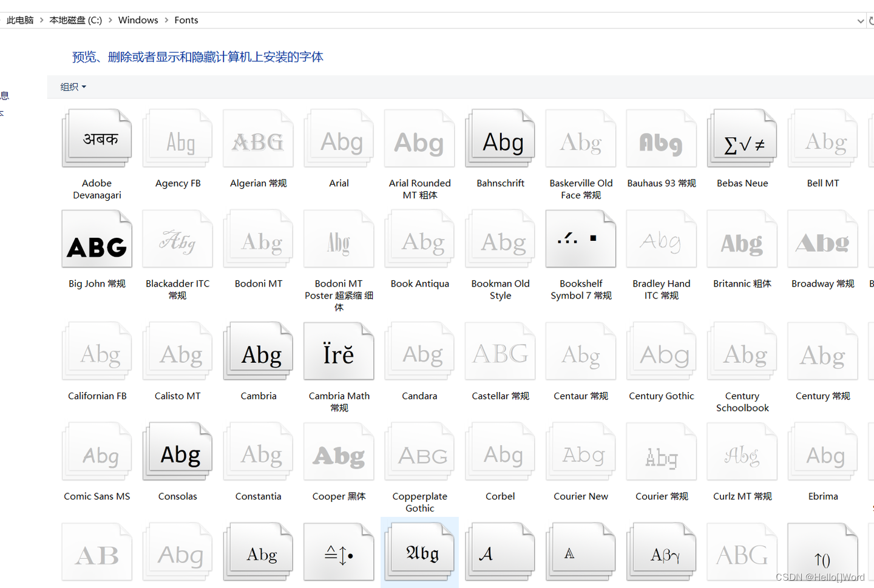Select Century Schoolbook font icon
874x588 pixels.
point(742,351)
